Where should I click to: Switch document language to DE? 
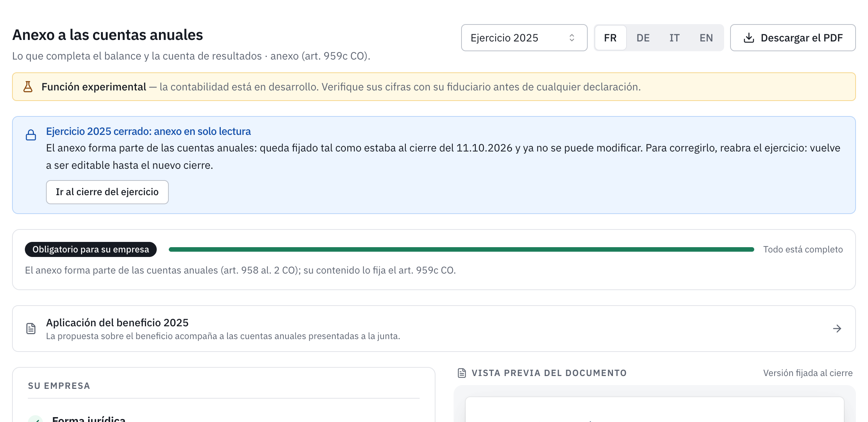[643, 38]
